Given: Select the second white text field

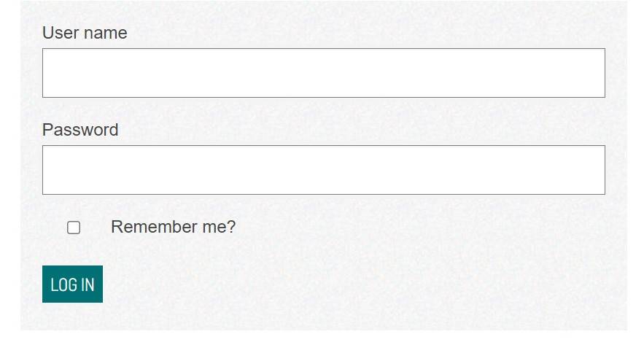Looking at the screenshot, I should [x=323, y=170].
